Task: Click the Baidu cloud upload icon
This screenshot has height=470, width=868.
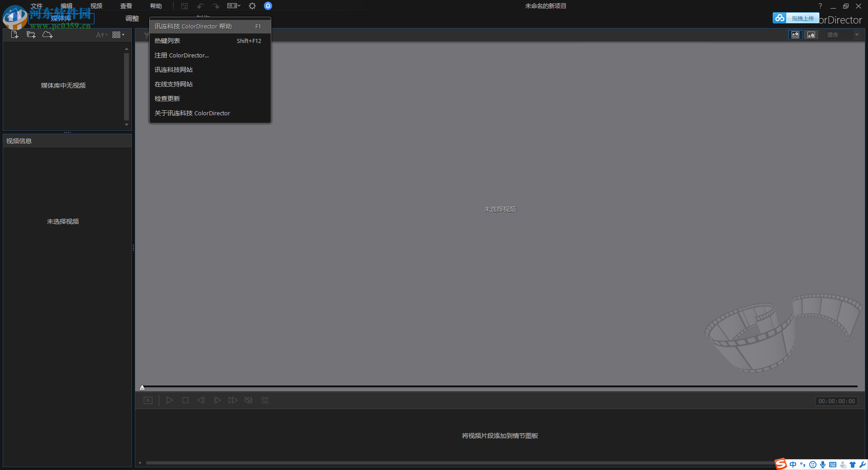Action: [x=779, y=18]
